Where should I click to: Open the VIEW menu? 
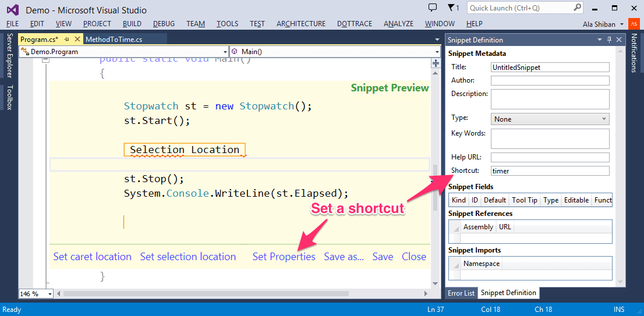click(x=63, y=24)
